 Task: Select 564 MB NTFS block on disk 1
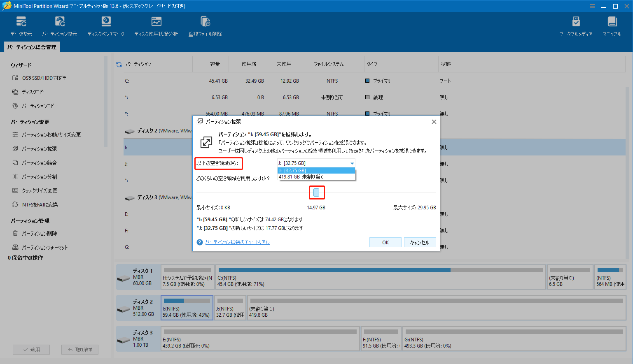click(610, 277)
